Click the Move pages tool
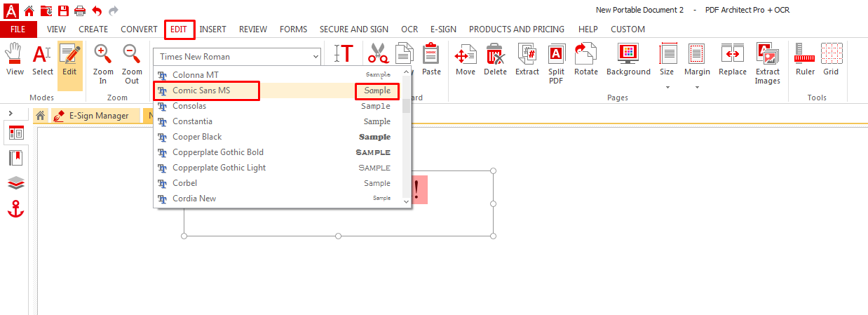868x315 pixels. [466, 60]
